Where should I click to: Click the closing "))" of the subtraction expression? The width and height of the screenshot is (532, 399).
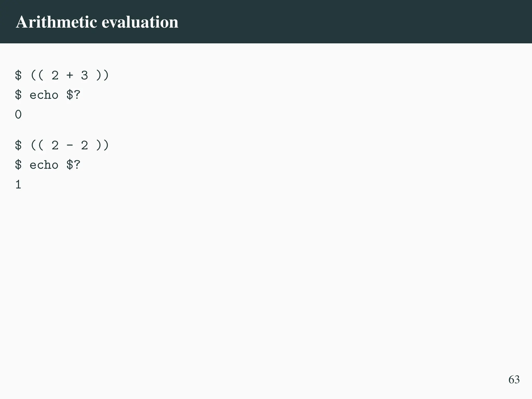tap(102, 145)
